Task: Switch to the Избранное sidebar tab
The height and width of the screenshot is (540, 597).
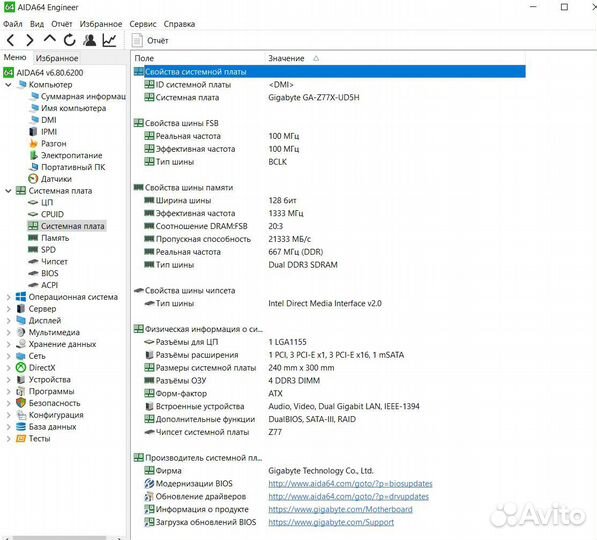Action: 57,58
